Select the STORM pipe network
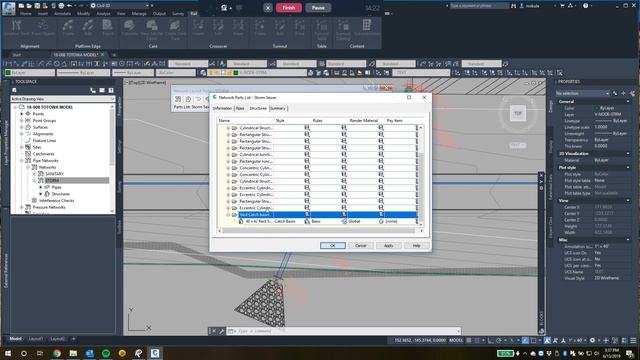The image size is (640, 360). point(52,180)
